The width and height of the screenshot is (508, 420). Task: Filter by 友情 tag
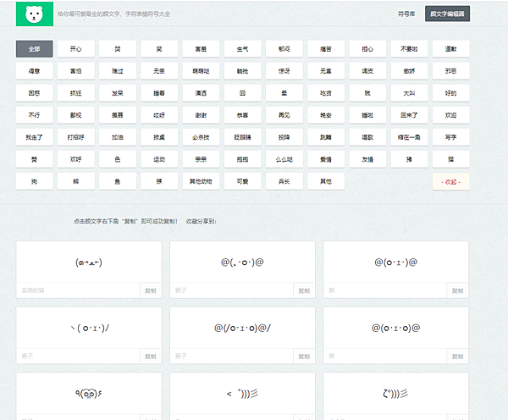tap(367, 159)
